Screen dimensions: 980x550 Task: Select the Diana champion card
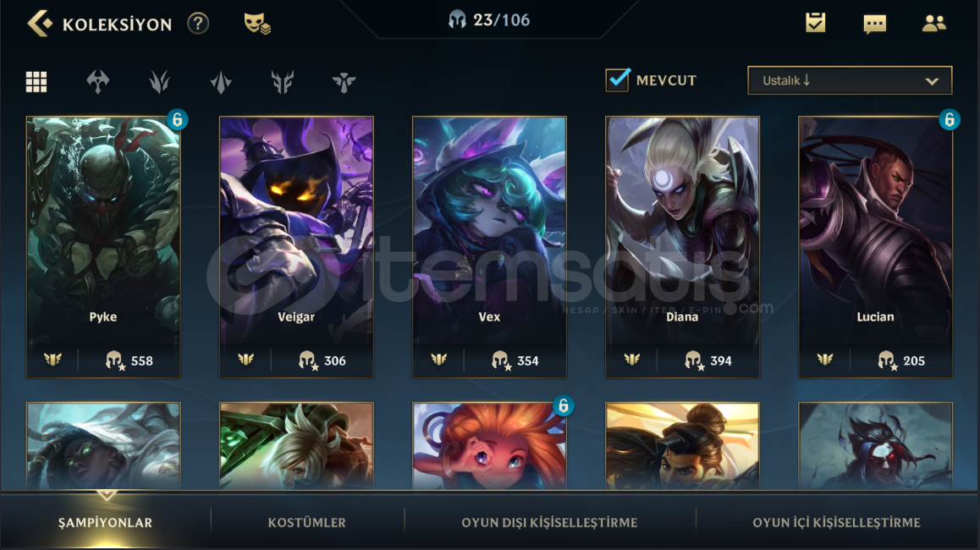pyautogui.click(x=682, y=247)
